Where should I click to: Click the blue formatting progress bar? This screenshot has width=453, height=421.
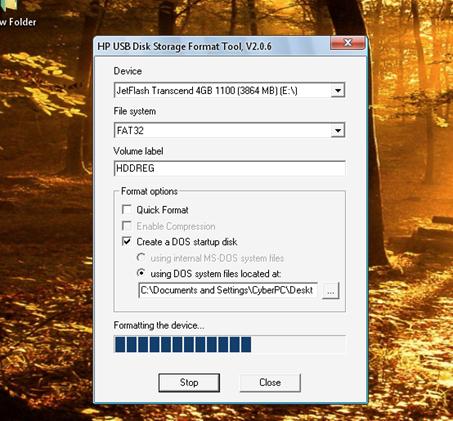229,344
